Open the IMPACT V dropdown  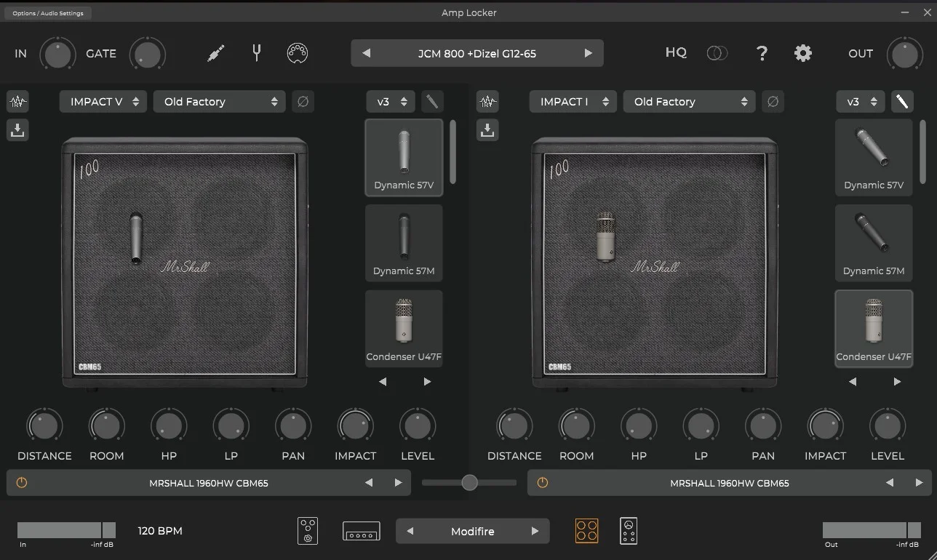(x=103, y=102)
